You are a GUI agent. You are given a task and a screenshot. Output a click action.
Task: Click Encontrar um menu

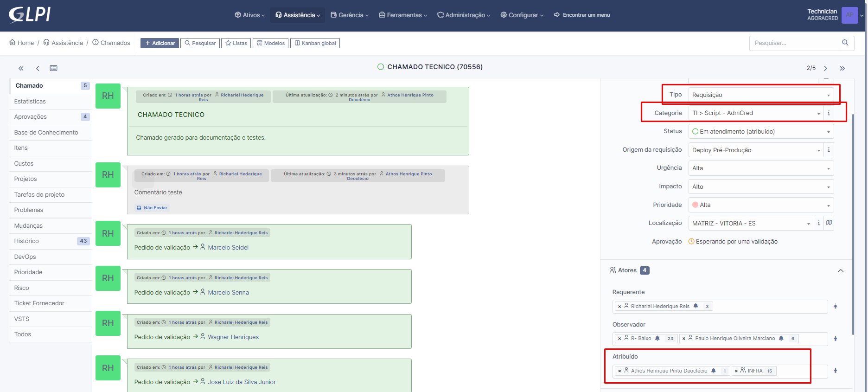click(582, 15)
